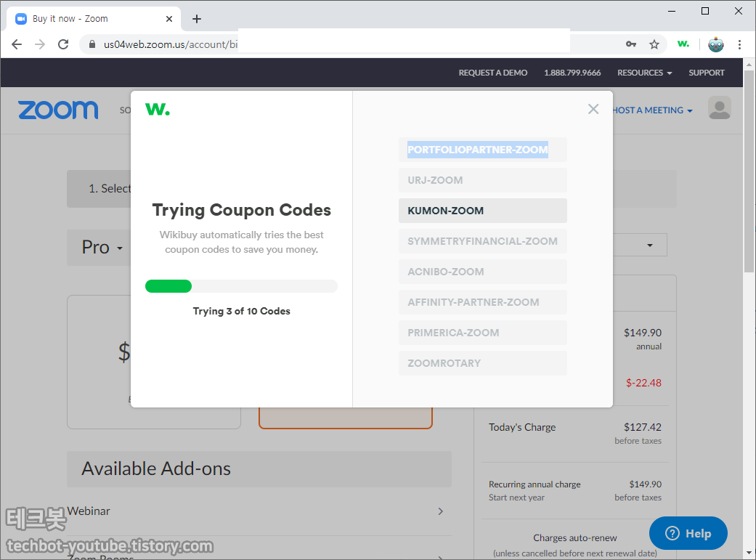Open the Chrome three-dot menu
Image resolution: width=756 pixels, height=560 pixels.
[x=739, y=44]
